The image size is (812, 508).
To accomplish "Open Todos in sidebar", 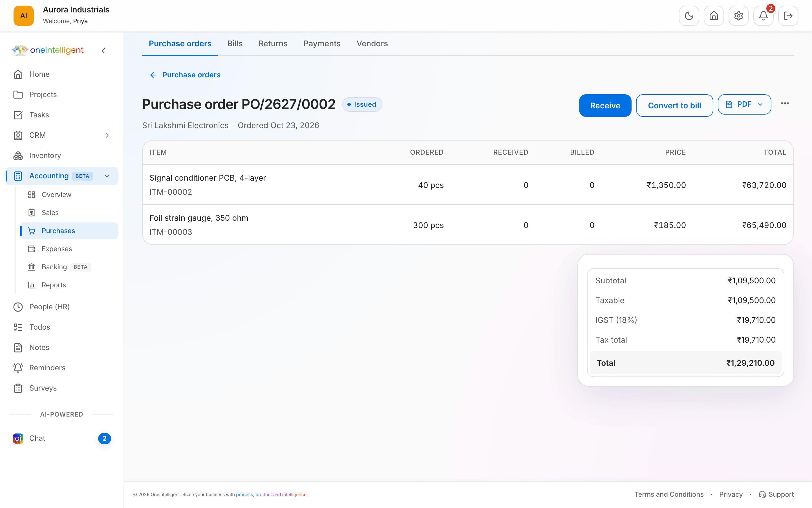I will click(62, 327).
